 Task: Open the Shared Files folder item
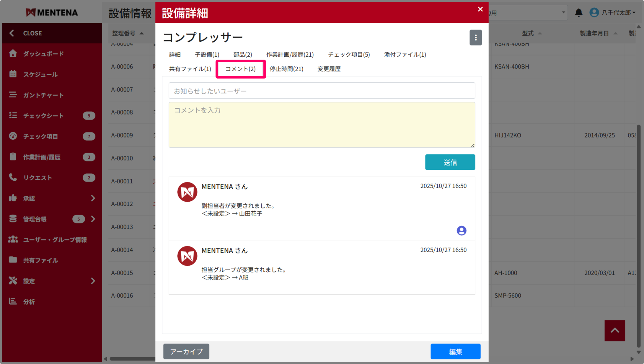pos(13,260)
